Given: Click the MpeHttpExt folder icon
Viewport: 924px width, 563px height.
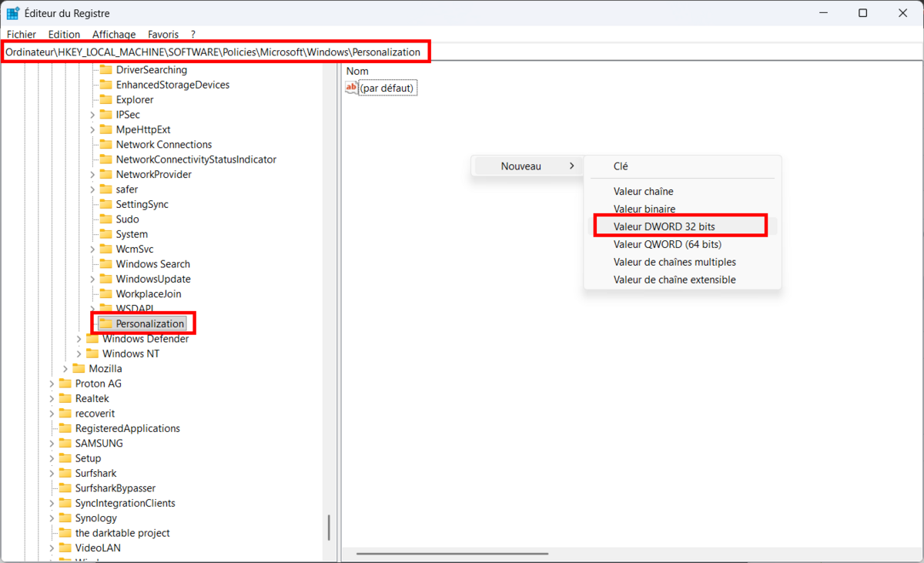Looking at the screenshot, I should pos(105,129).
